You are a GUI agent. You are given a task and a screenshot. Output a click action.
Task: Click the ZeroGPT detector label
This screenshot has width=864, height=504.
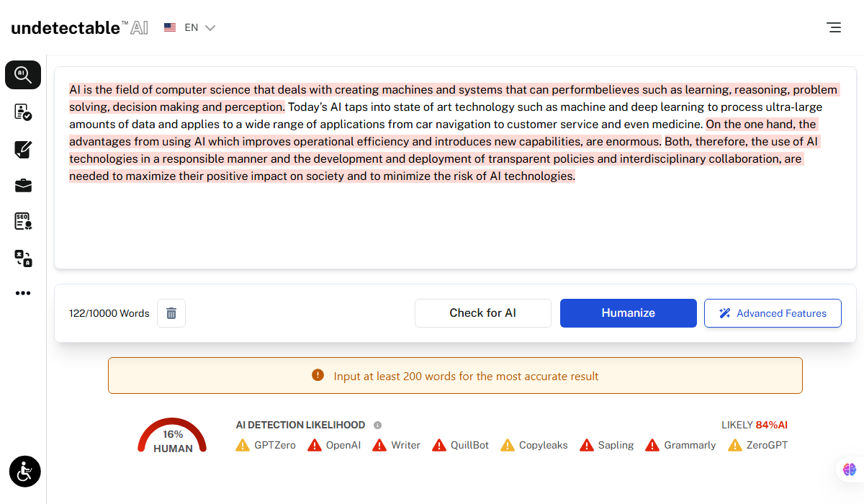(x=768, y=445)
